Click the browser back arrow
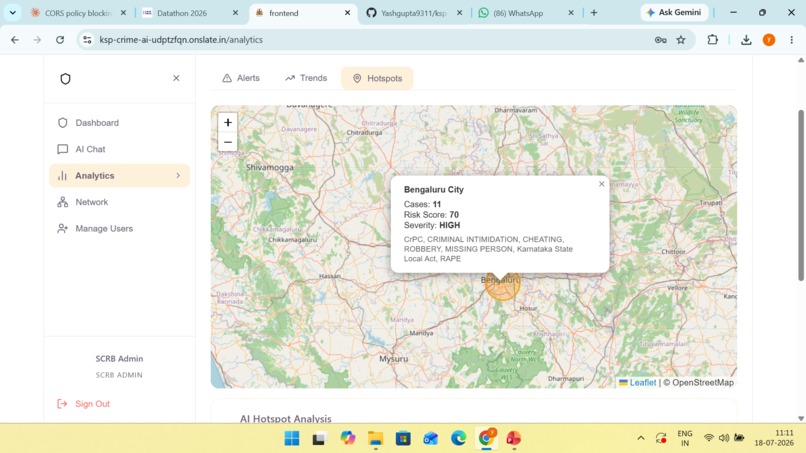Image resolution: width=806 pixels, height=453 pixels. coord(15,40)
